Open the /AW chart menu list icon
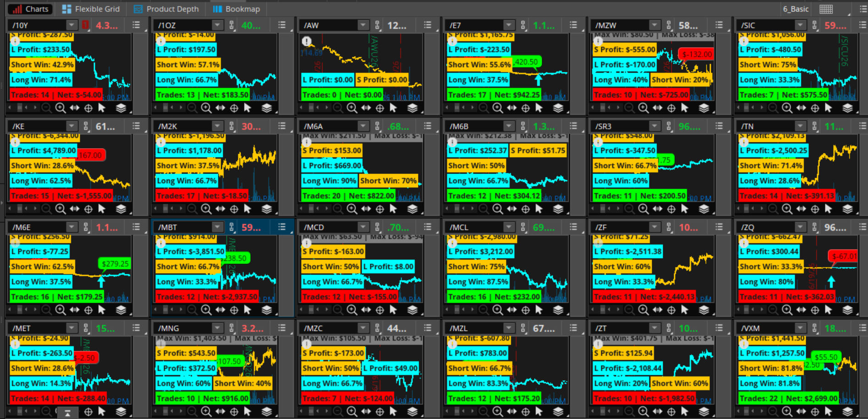This screenshot has width=868, height=419. [428, 25]
